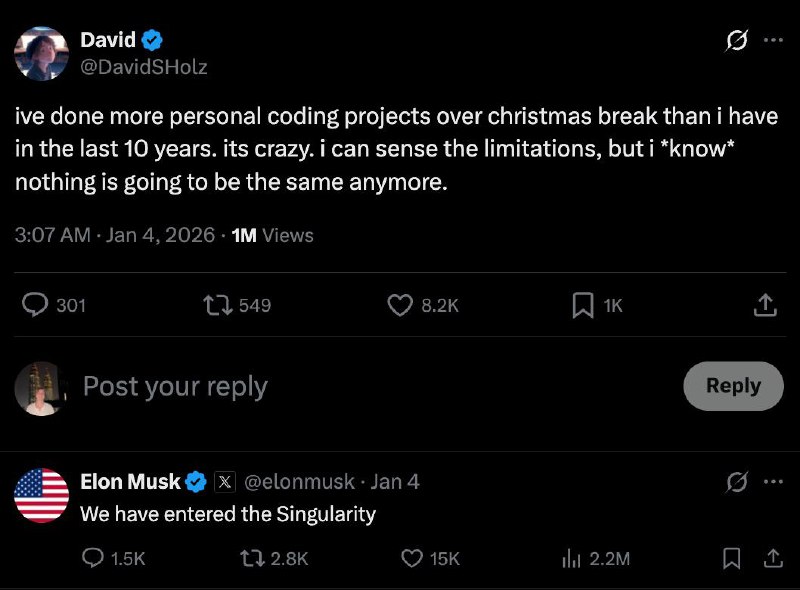View analytics showing 2.2M views
This screenshot has width=800, height=590.
tap(571, 558)
